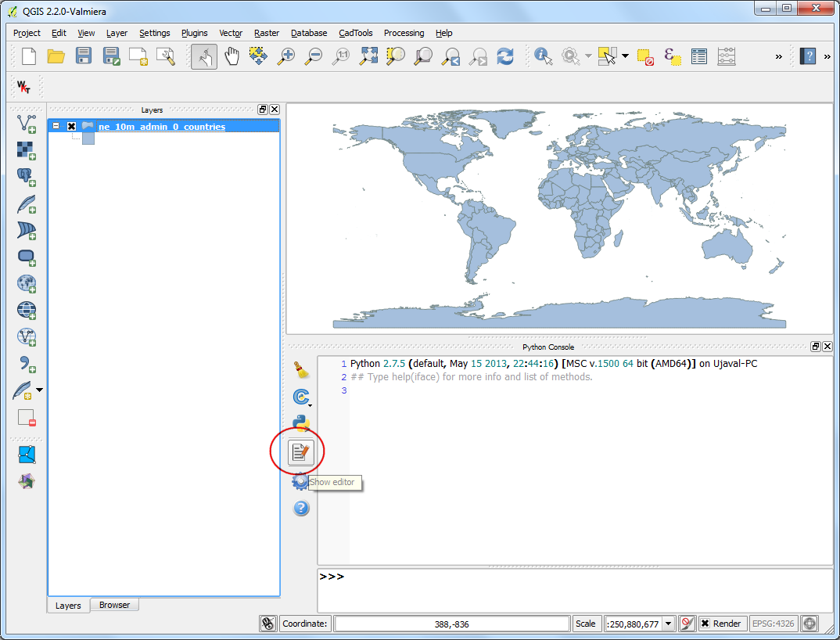Open the CadTools menu
Screen dimensions: 840x640
[356, 33]
